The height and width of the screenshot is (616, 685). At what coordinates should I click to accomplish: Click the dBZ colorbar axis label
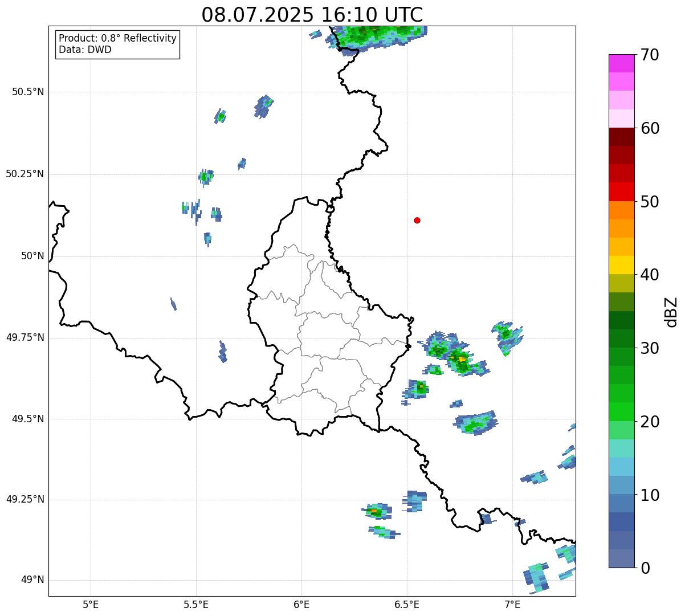point(672,312)
